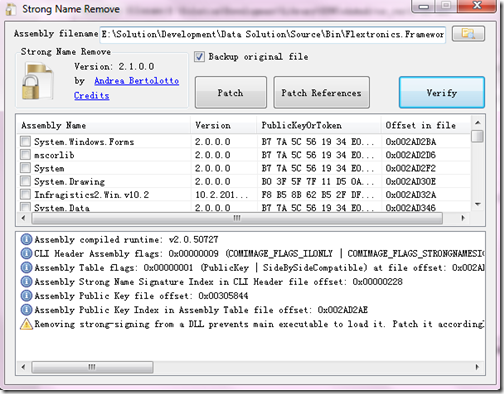Click info icon beside CLI Header Assembly flags

(26, 253)
